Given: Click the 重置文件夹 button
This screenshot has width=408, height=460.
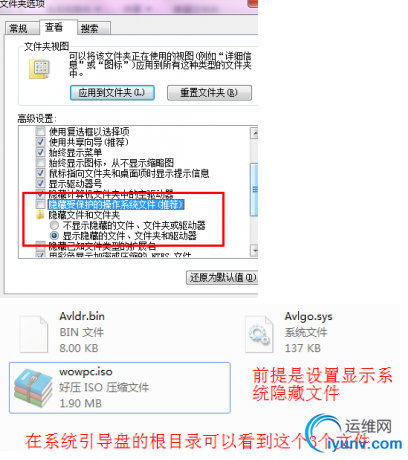Looking at the screenshot, I should point(209,93).
